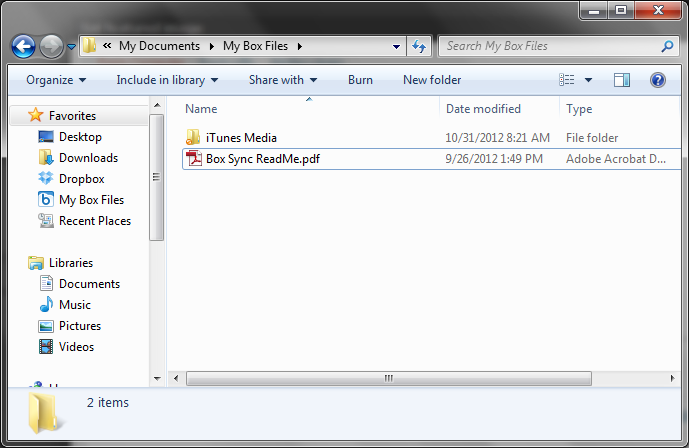Click the Music note icon
The width and height of the screenshot is (689, 448).
[x=46, y=304]
